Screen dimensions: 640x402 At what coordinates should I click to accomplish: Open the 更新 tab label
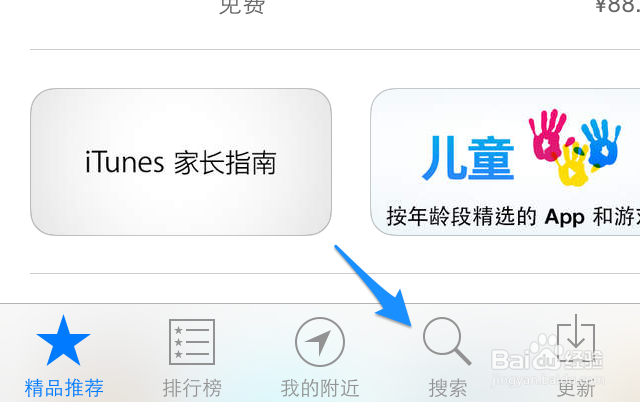pos(576,388)
